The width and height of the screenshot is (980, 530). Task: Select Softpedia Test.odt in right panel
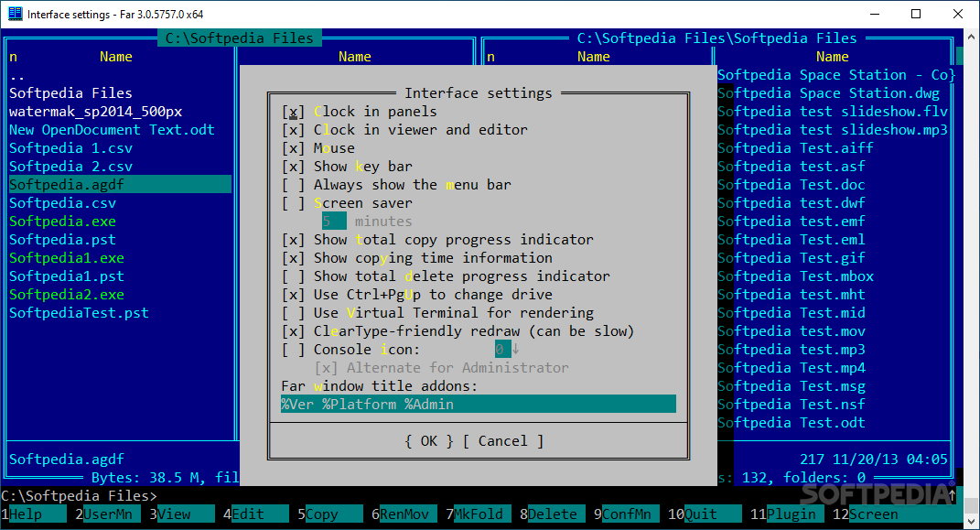coord(792,423)
